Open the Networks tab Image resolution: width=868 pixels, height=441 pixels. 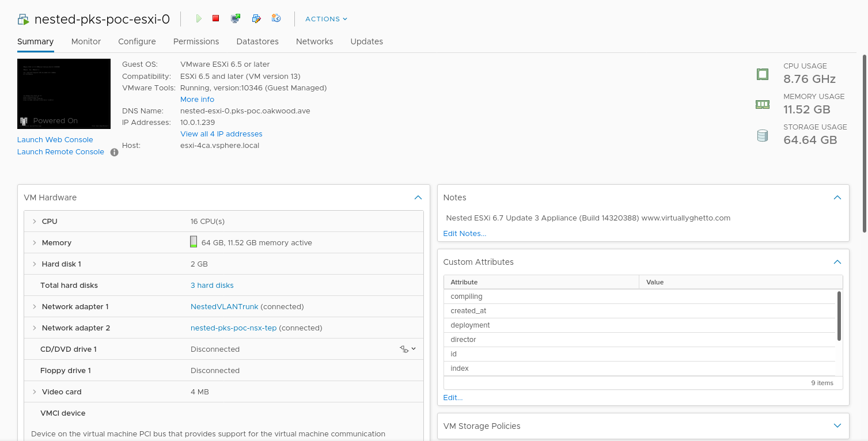pyautogui.click(x=314, y=41)
